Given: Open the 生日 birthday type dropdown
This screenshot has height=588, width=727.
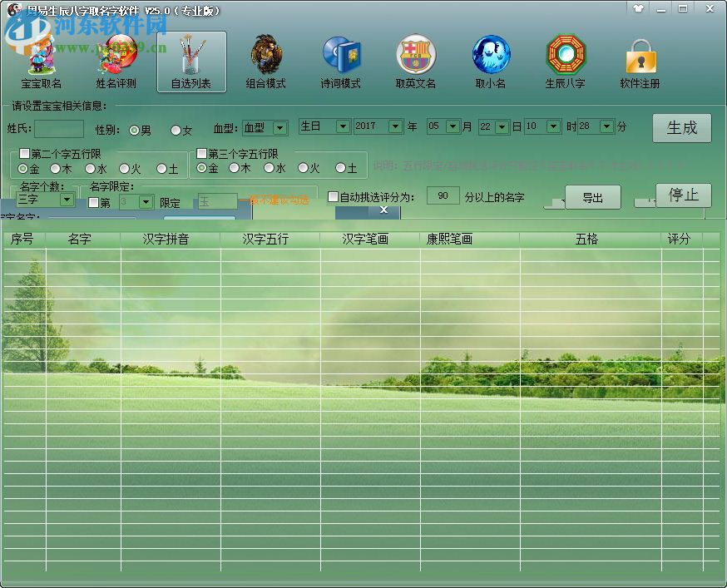Looking at the screenshot, I should click(343, 126).
